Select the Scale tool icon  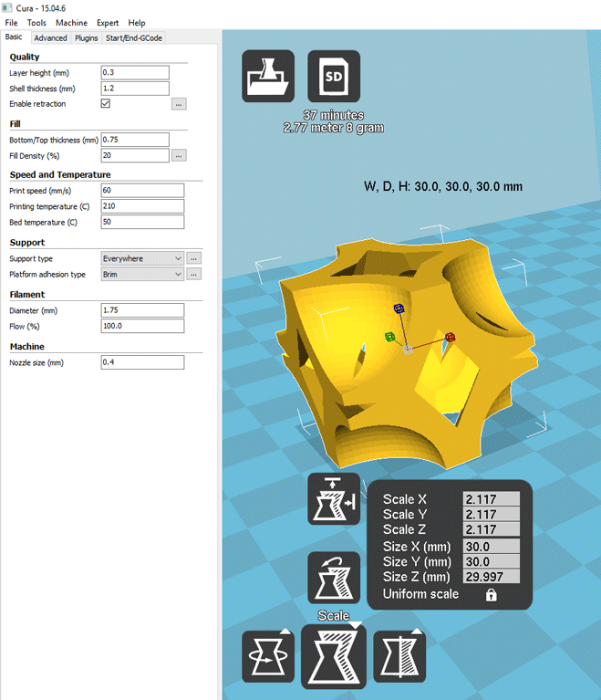click(334, 657)
